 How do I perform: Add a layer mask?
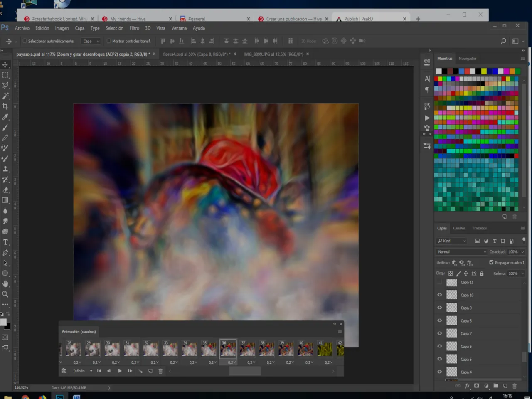tap(477, 386)
